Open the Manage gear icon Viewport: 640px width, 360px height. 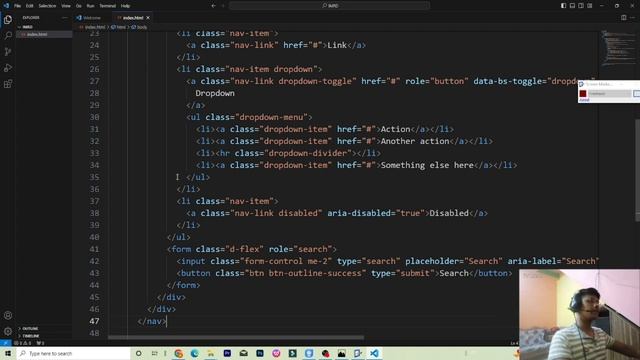point(8,331)
